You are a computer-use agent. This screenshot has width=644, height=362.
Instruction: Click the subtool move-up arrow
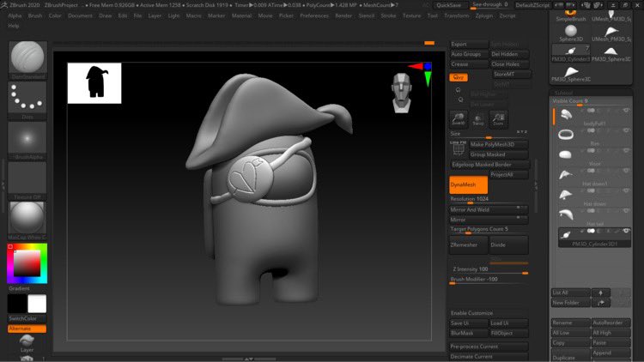600,293
